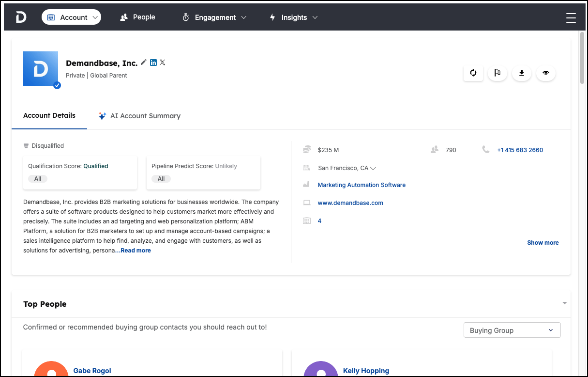
Task: Click the download account icon button
Action: (x=522, y=73)
